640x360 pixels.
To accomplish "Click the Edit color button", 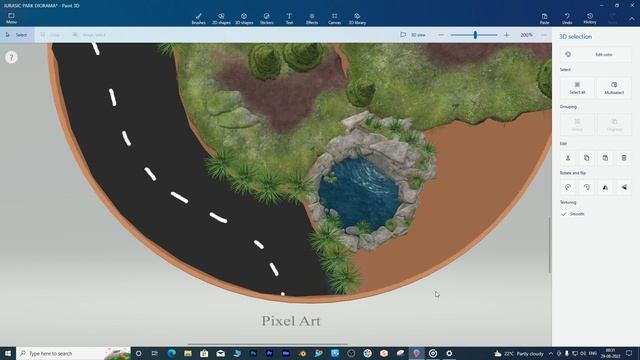I will coord(596,54).
